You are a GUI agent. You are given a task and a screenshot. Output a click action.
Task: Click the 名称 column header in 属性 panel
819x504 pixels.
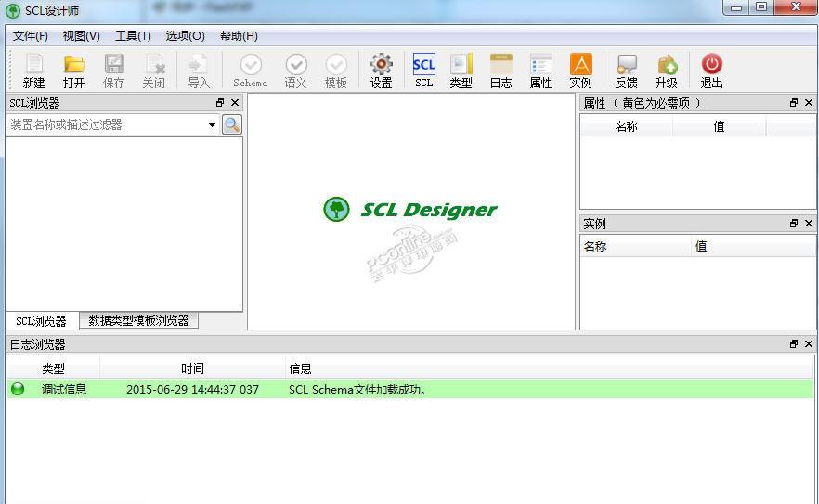626,126
